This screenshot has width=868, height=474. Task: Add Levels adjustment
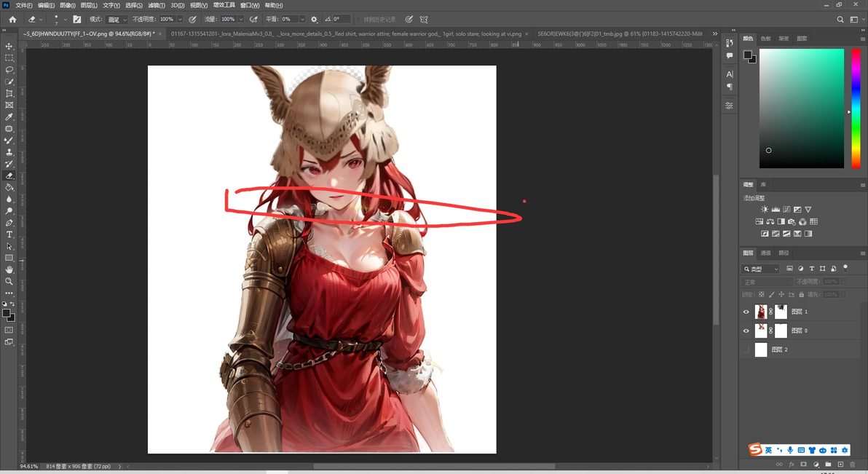pyautogui.click(x=776, y=209)
